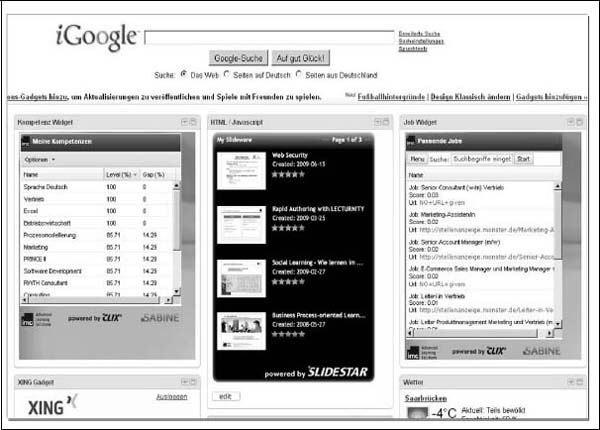Open the Fußballhintergründe link
600x430 pixels.
coord(391,97)
